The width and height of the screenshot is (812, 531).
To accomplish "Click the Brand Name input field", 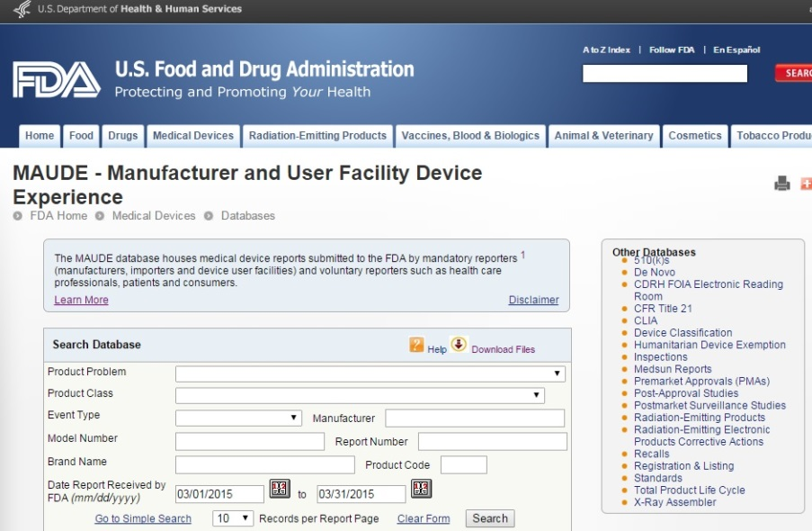I will (265, 464).
